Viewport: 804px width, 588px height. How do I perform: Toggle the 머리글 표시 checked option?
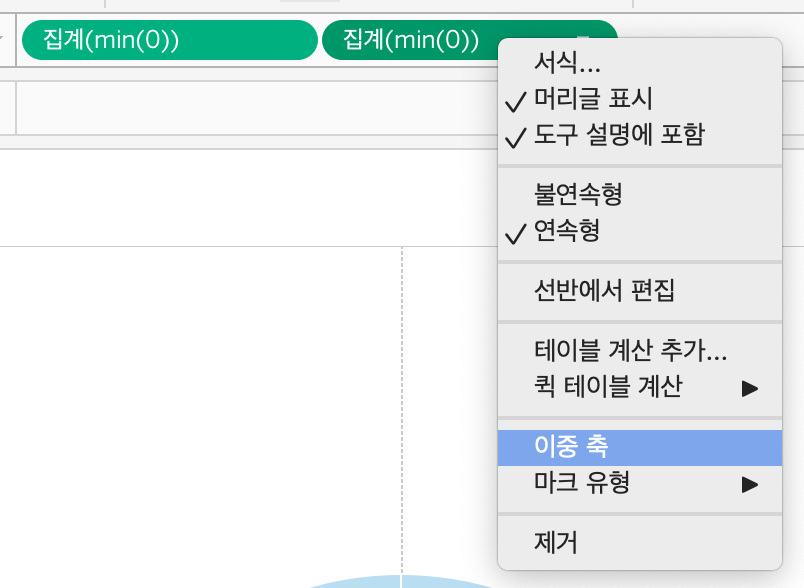[639, 98]
